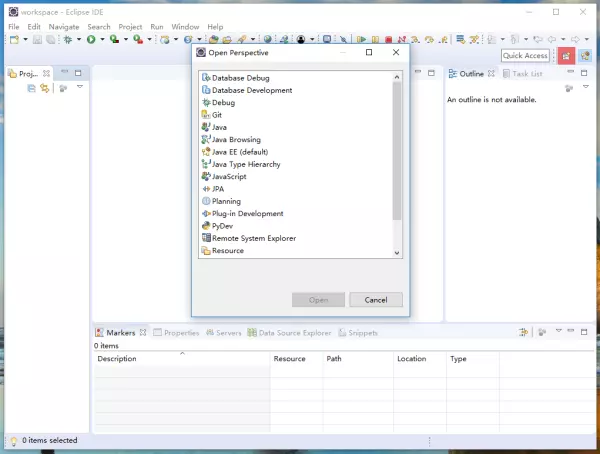Click the perspective list scrollbar down arrow

point(397,253)
